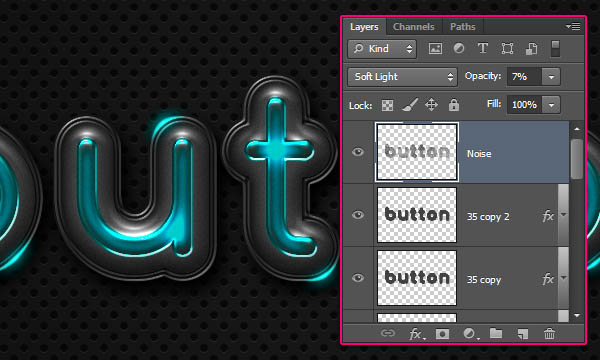Open Layers panel flyout menu
This screenshot has width=600, height=360.
click(x=573, y=26)
